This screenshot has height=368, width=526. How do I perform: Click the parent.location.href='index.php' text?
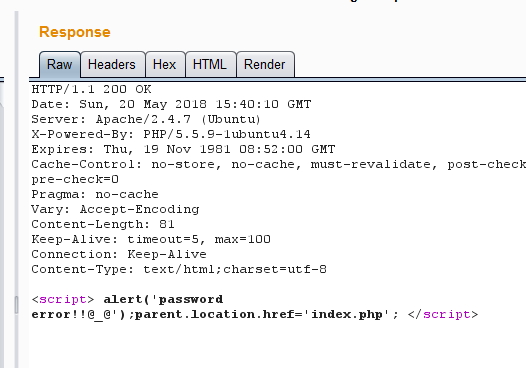[262, 315]
